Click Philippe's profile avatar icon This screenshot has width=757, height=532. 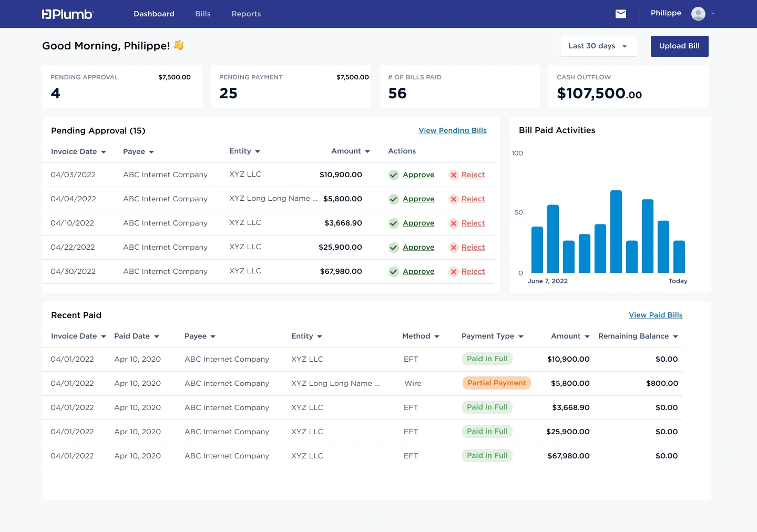698,14
